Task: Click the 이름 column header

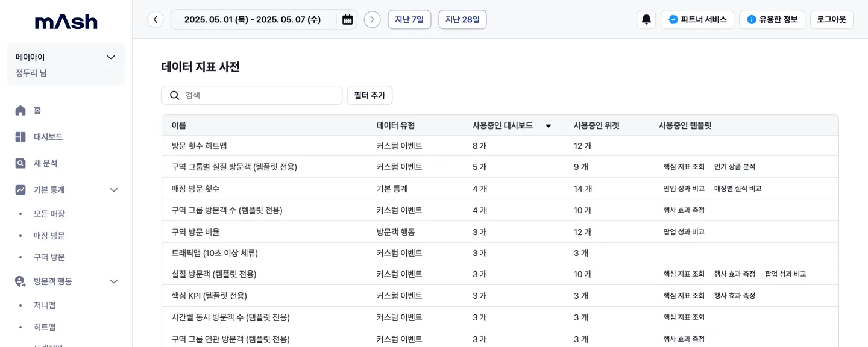Action: [x=179, y=126]
